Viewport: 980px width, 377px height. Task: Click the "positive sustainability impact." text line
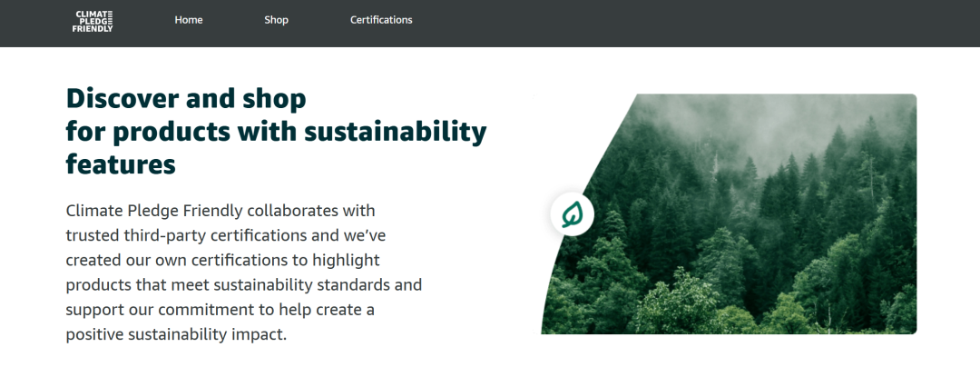pos(176,334)
